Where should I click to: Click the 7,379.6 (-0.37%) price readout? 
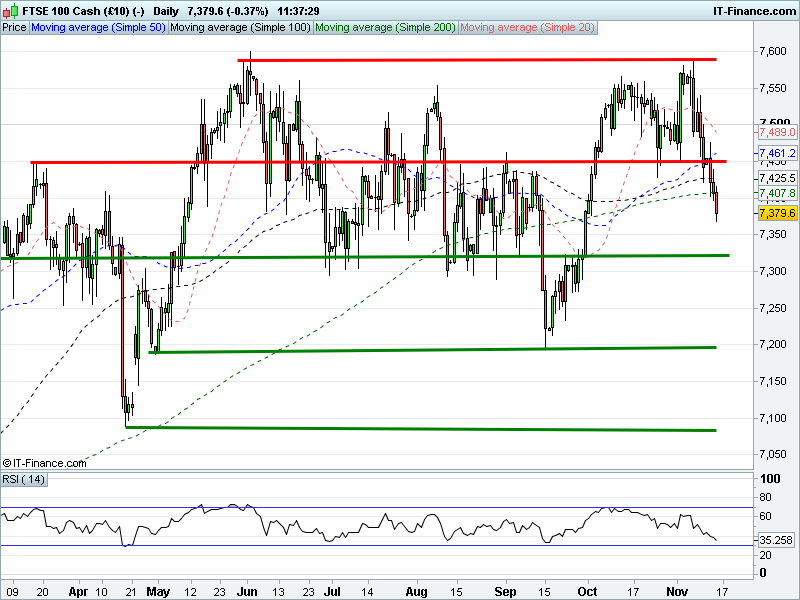(x=228, y=11)
